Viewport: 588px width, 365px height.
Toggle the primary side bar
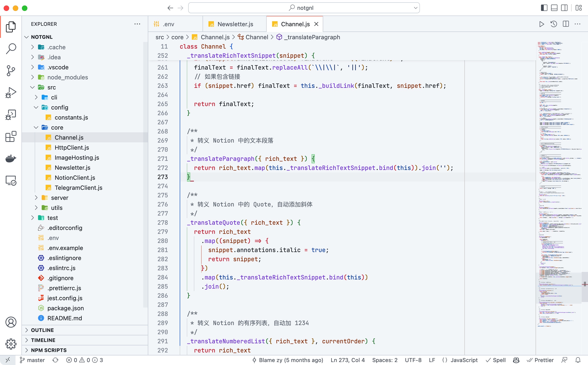click(x=544, y=8)
